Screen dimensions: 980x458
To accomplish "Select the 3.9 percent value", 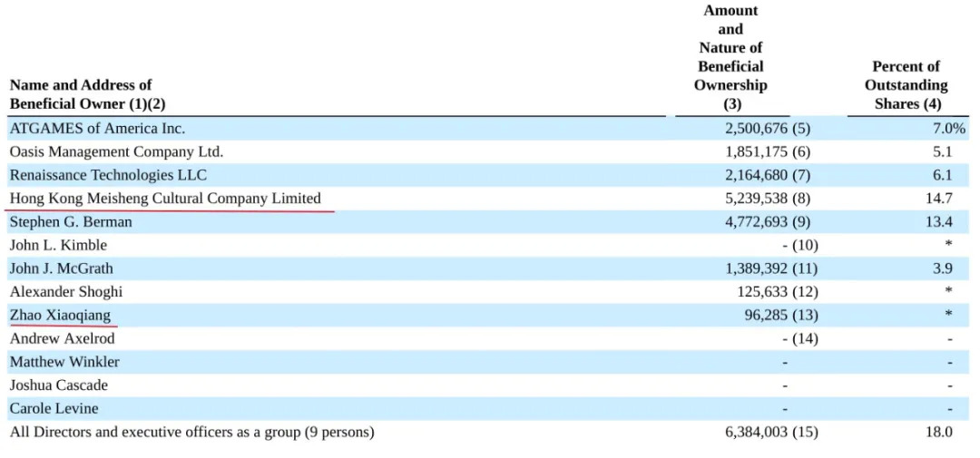I will coord(943,268).
